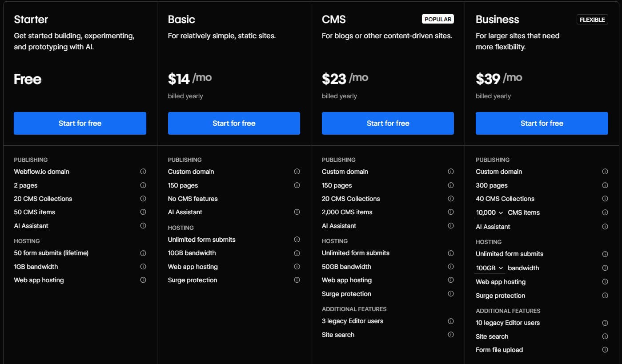Select Start for free under Business
The width and height of the screenshot is (622, 364).
541,123
